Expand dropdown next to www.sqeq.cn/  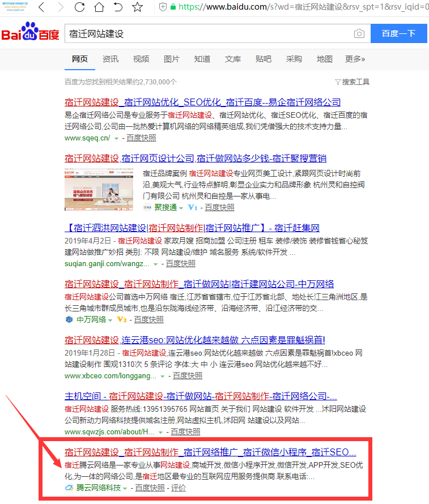tap(116, 139)
